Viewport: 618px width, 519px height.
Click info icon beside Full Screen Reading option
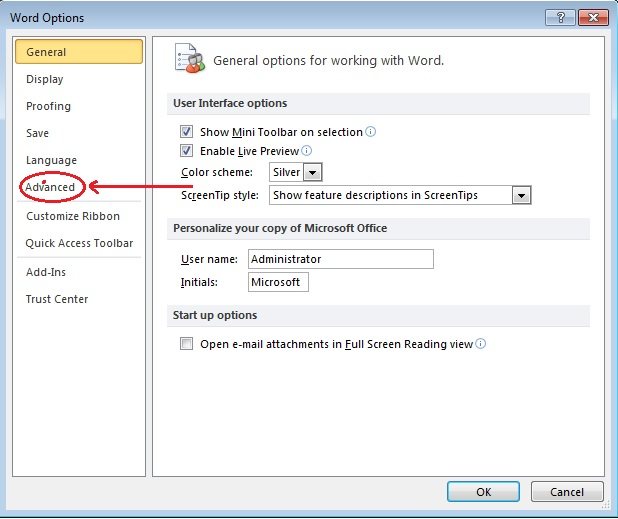[480, 344]
